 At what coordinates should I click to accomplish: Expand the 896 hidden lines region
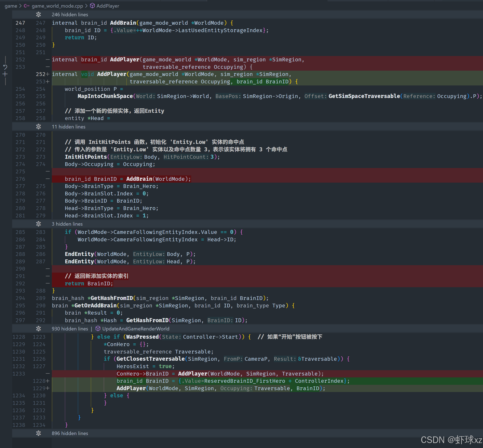click(70, 433)
